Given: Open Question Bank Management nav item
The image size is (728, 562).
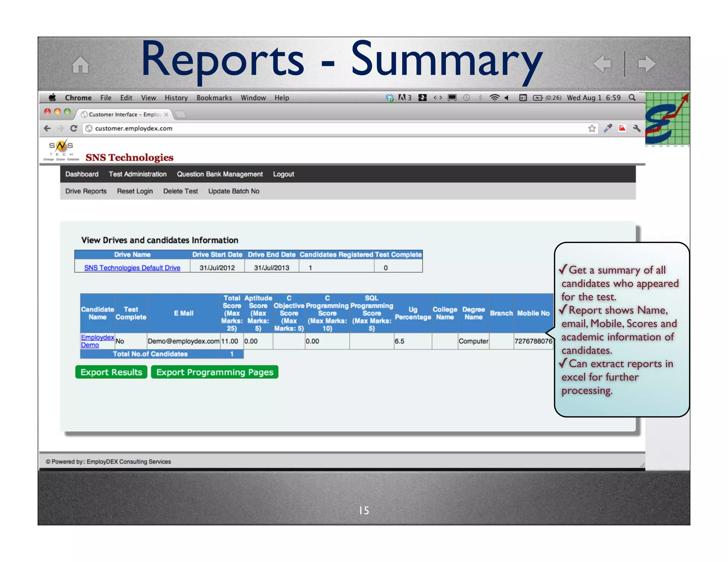Looking at the screenshot, I should point(220,174).
